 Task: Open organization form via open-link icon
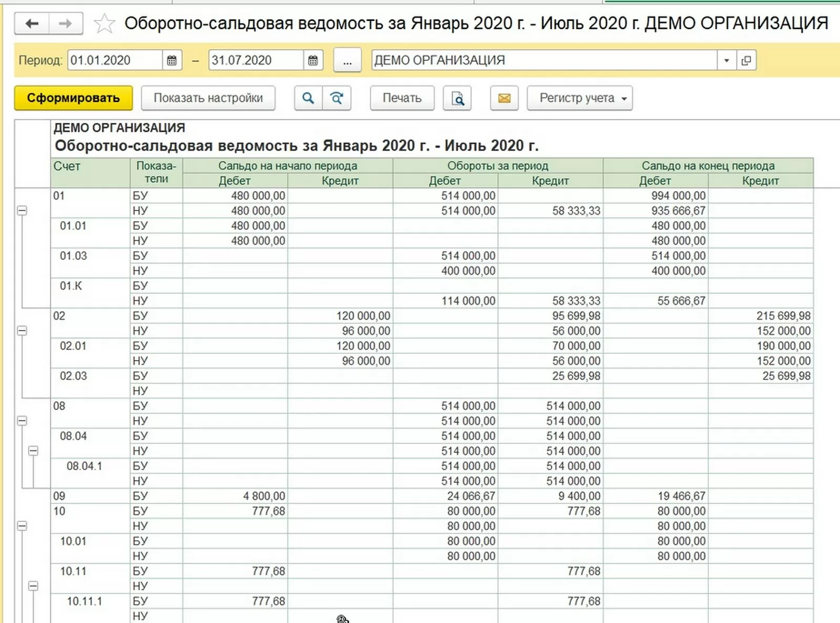[x=746, y=60]
